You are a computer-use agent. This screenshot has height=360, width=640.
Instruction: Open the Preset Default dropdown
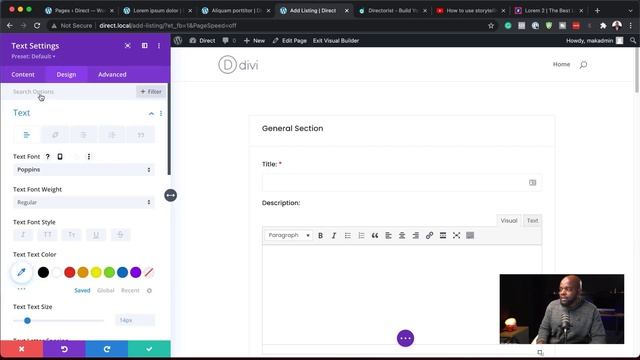[33, 56]
